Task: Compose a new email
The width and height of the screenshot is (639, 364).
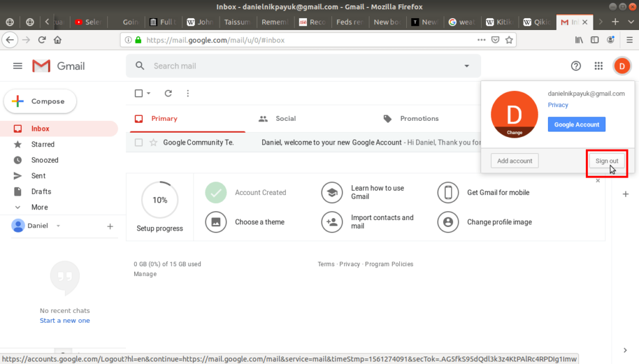Action: (x=40, y=102)
